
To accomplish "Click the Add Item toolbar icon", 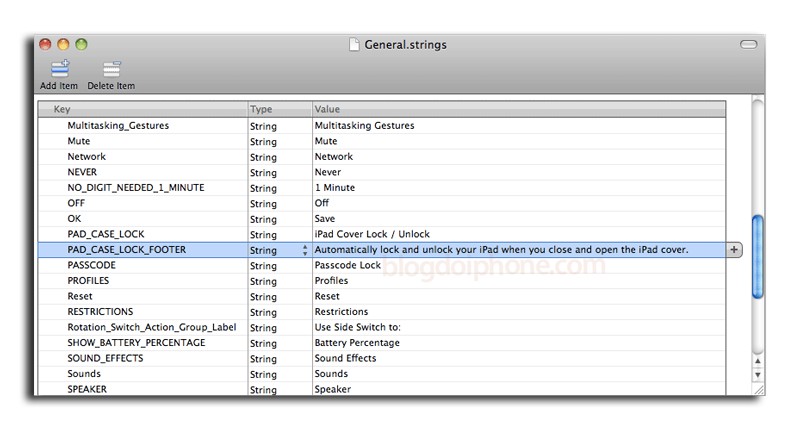I will click(x=59, y=69).
